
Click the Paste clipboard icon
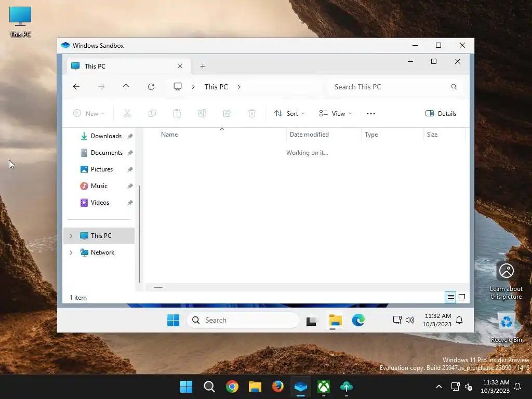pos(177,113)
